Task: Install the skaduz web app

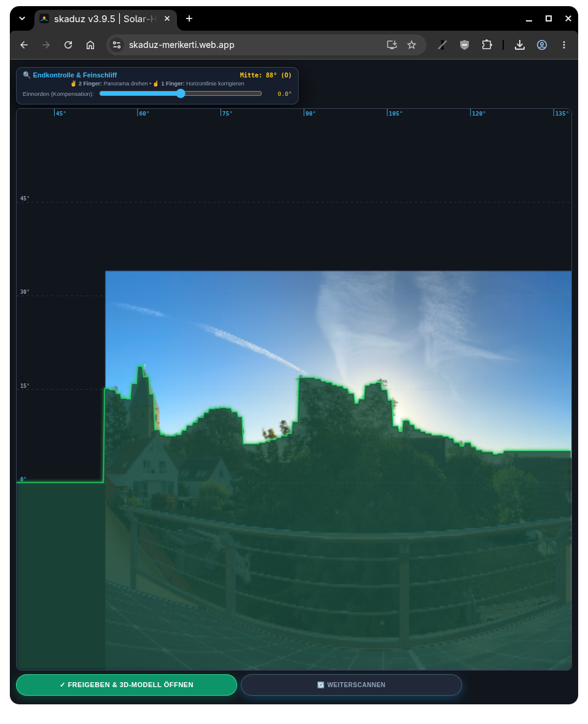Action: pyautogui.click(x=392, y=45)
